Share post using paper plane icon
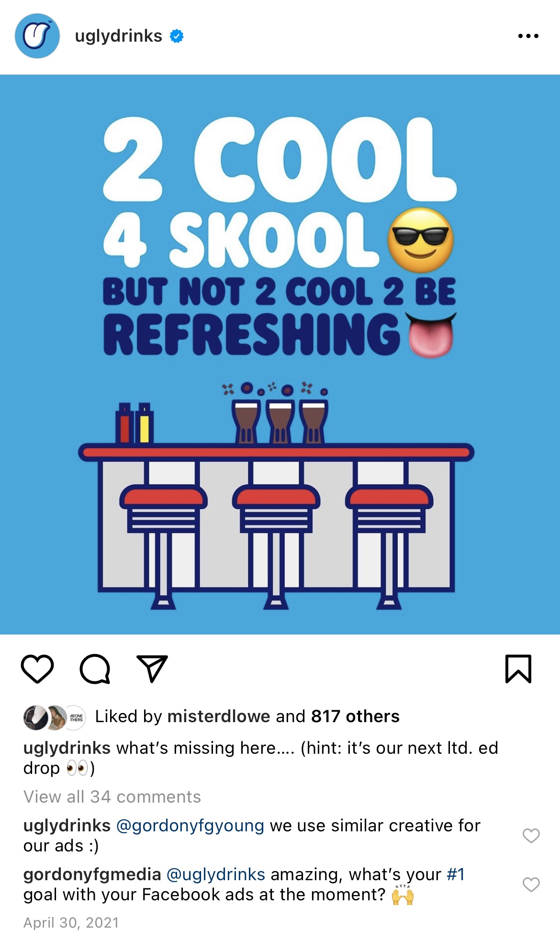This screenshot has height=941, width=560. click(x=152, y=669)
